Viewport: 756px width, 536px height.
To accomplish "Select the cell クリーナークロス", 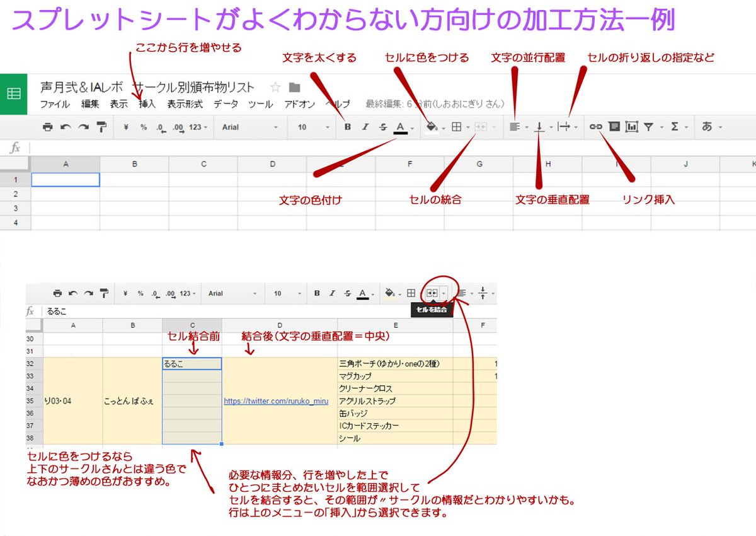I will [395, 388].
